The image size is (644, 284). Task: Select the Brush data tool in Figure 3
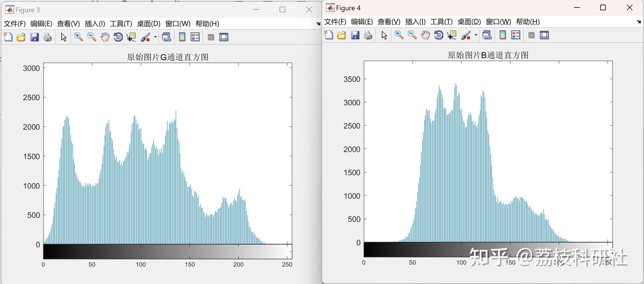tap(145, 37)
